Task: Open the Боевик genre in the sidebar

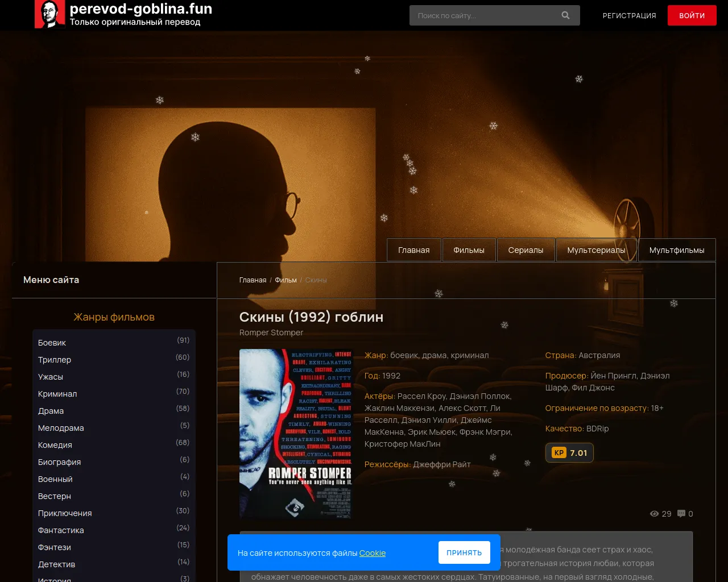Action: coord(52,343)
